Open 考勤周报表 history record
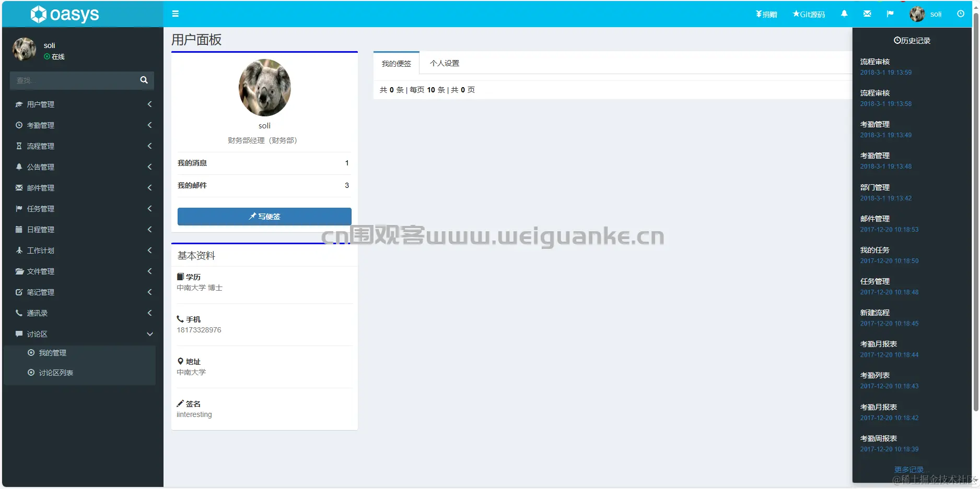The image size is (980, 489). 879,438
